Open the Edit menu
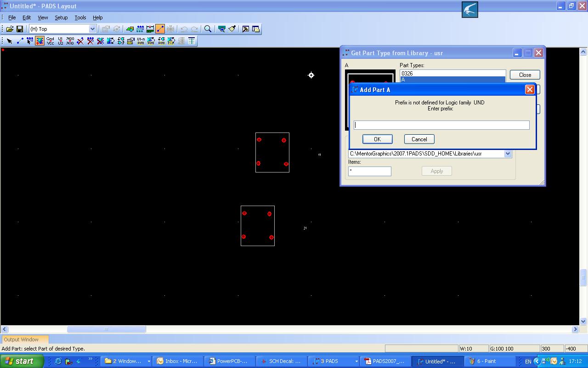The image size is (588, 368). tap(27, 17)
